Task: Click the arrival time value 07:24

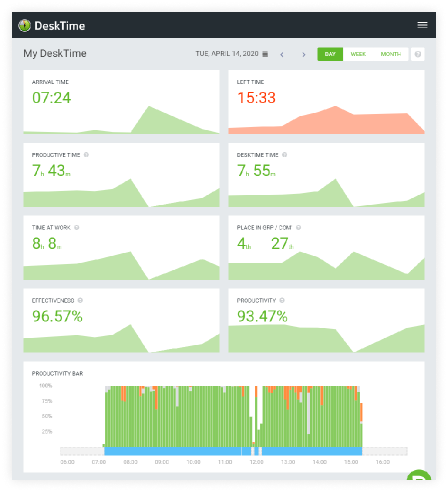Action: (x=51, y=98)
